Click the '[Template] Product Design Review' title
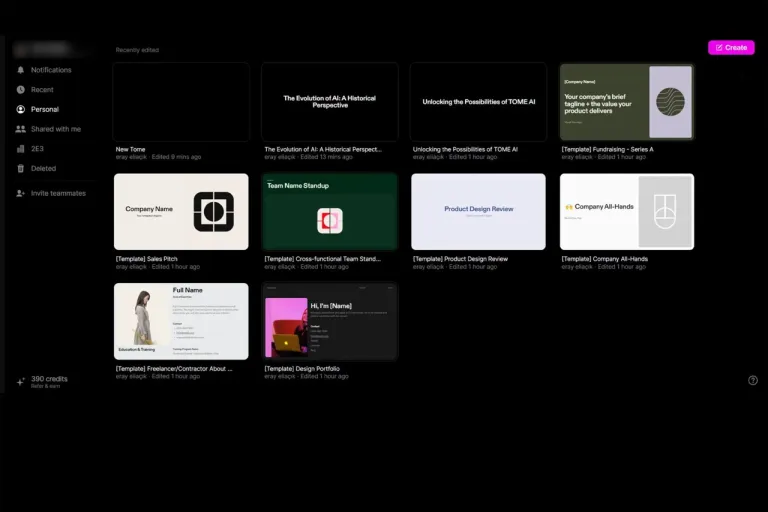The width and height of the screenshot is (768, 512). [460, 259]
